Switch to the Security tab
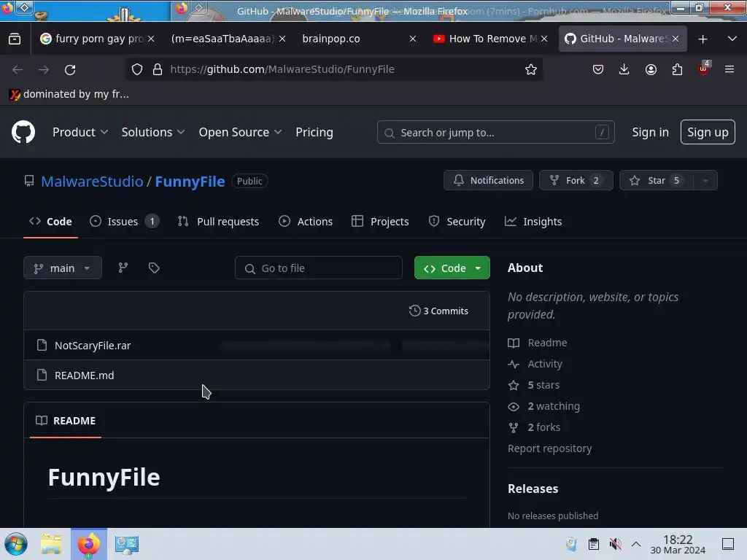Viewport: 747px width, 560px height. click(457, 222)
